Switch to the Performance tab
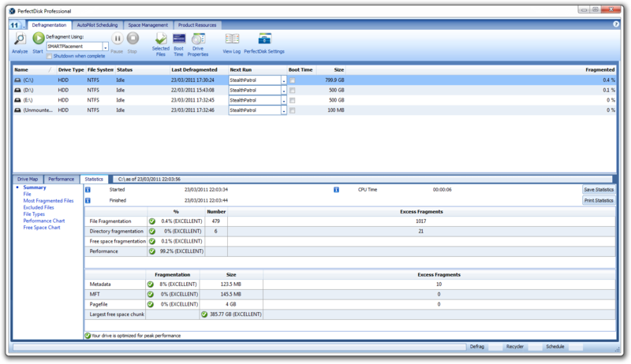Screen dimensions: 631x364 point(62,179)
